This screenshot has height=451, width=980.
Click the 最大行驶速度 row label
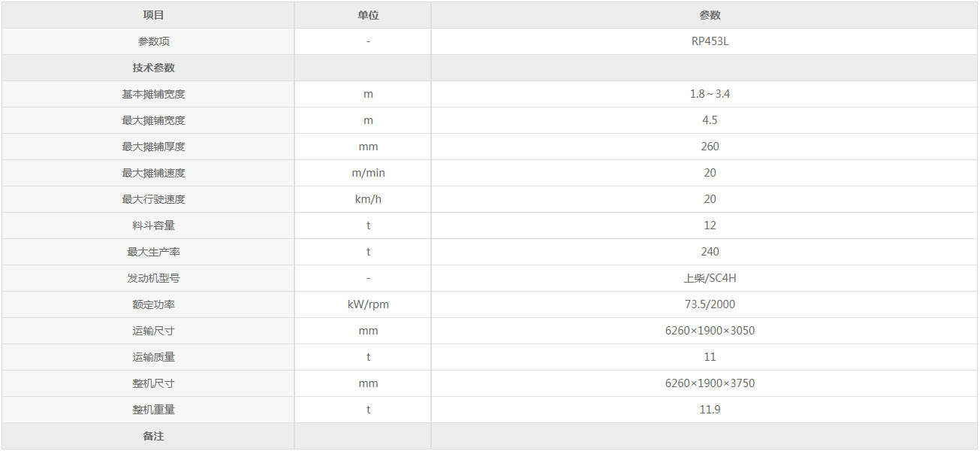coord(153,199)
